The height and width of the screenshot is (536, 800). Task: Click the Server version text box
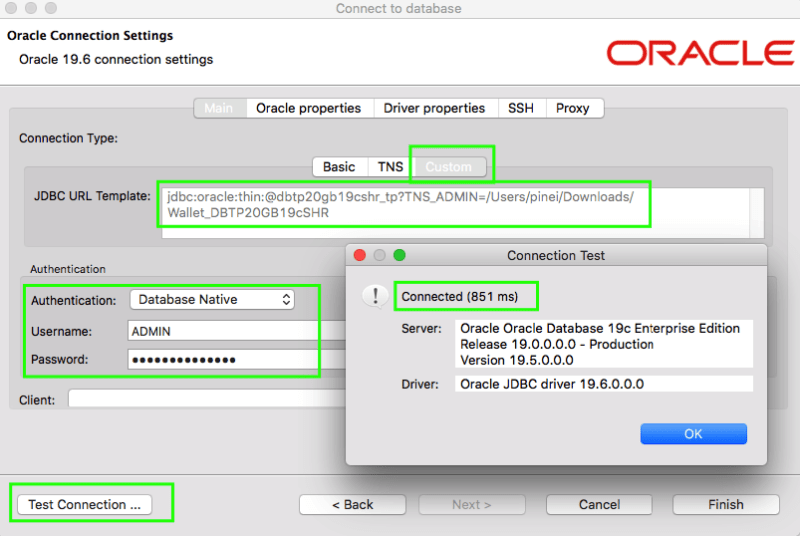click(604, 344)
